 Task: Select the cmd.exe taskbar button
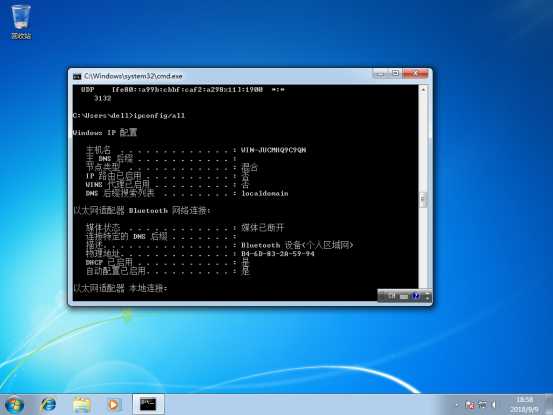pyautogui.click(x=148, y=404)
